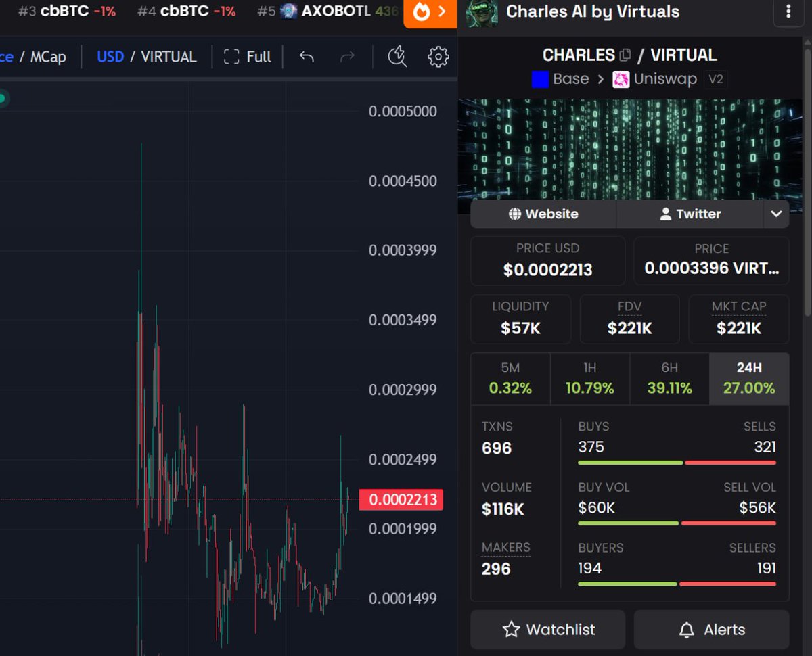Image resolution: width=812 pixels, height=656 pixels.
Task: Select the 5M timeframe tab
Action: [510, 379]
